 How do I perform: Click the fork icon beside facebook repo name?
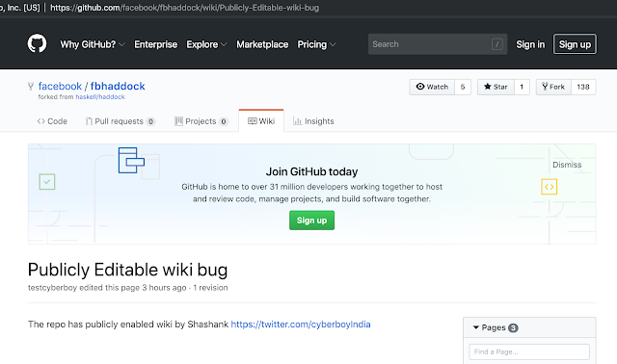coord(31,86)
